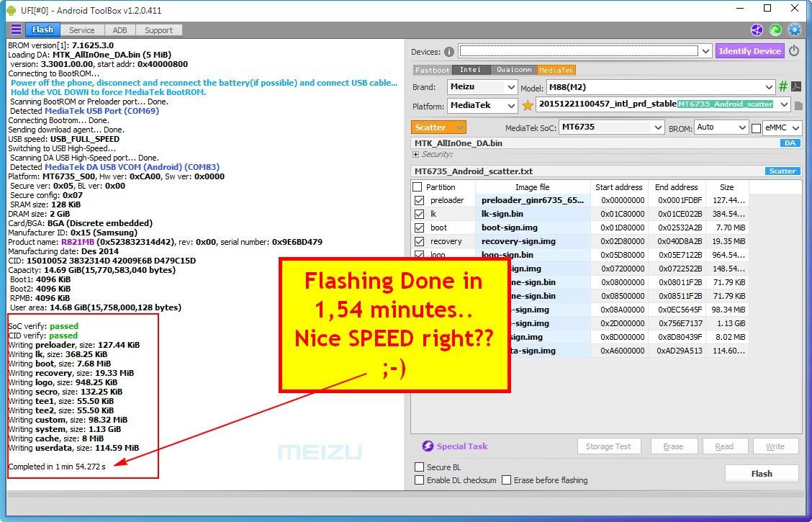Click the green hash icon next to Model

(x=783, y=86)
